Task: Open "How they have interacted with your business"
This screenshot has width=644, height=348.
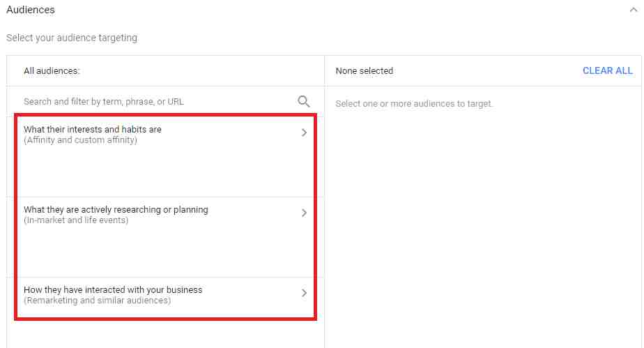Action: pyautogui.click(x=113, y=290)
